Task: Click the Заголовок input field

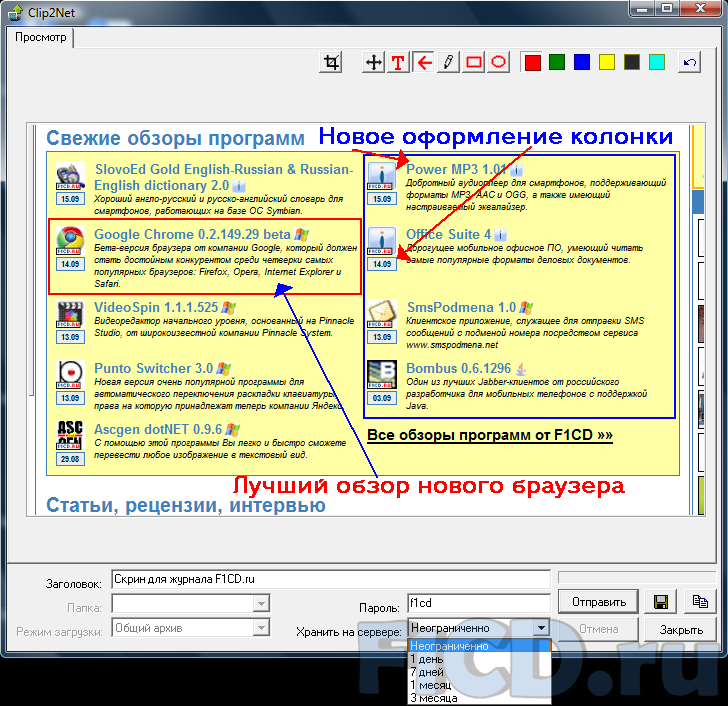Action: point(331,579)
